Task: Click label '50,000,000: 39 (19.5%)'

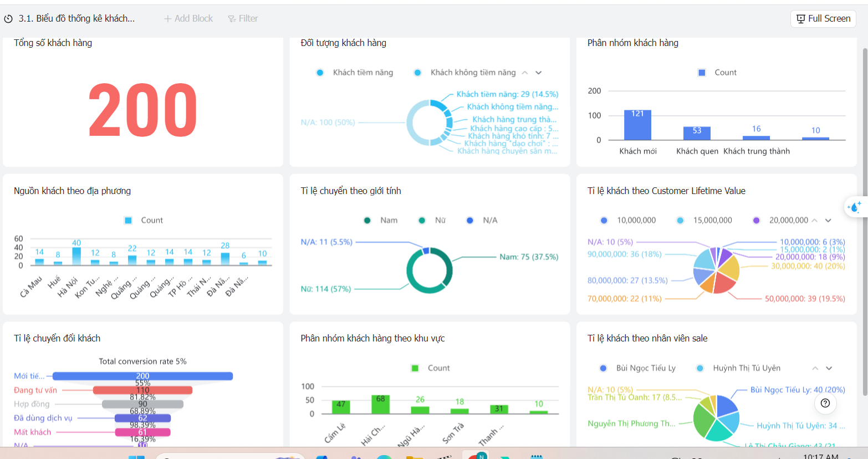Action: pyautogui.click(x=805, y=299)
